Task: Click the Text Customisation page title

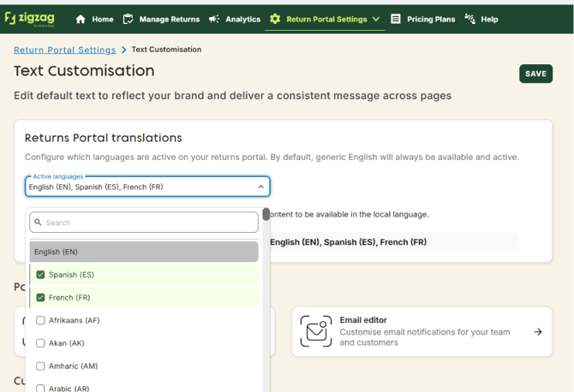Action: tap(84, 71)
